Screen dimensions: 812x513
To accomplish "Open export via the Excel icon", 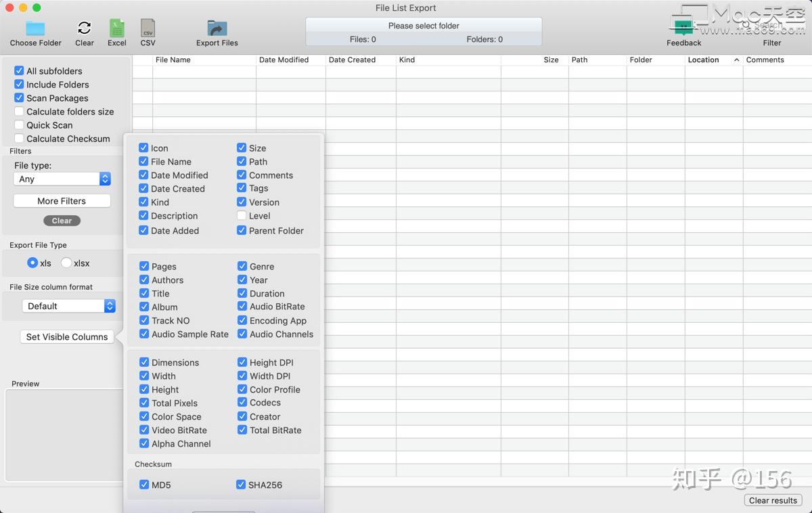I will 116,27.
